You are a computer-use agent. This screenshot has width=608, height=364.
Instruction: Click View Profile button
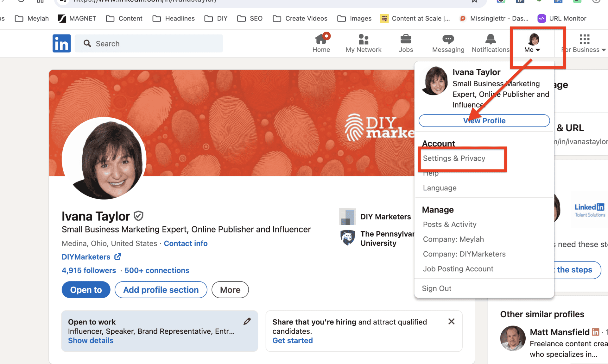pyautogui.click(x=484, y=121)
